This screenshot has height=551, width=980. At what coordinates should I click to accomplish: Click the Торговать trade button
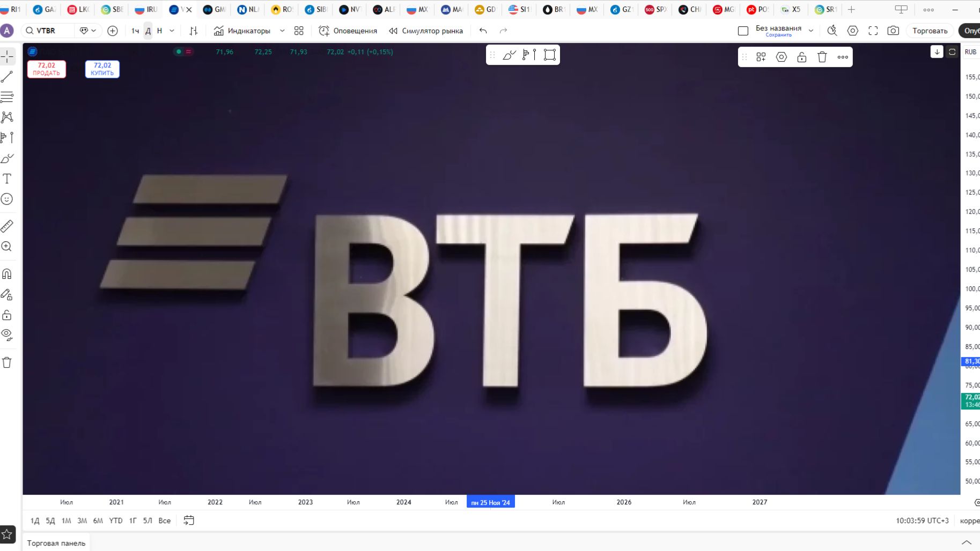(x=930, y=31)
